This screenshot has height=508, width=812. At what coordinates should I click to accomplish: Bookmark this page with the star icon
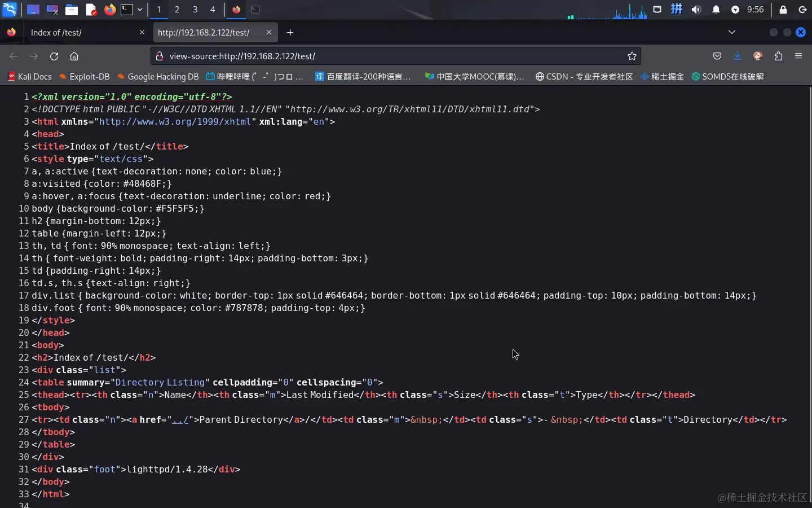[x=632, y=56]
